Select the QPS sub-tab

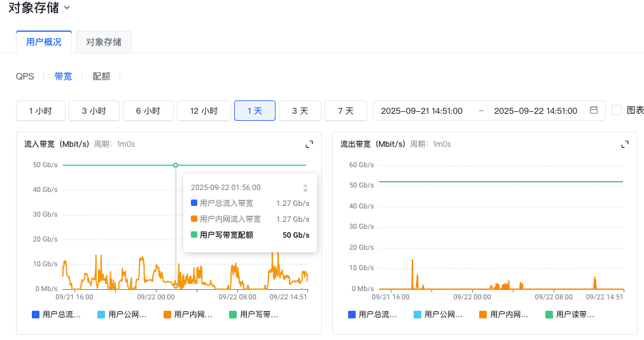(x=25, y=76)
